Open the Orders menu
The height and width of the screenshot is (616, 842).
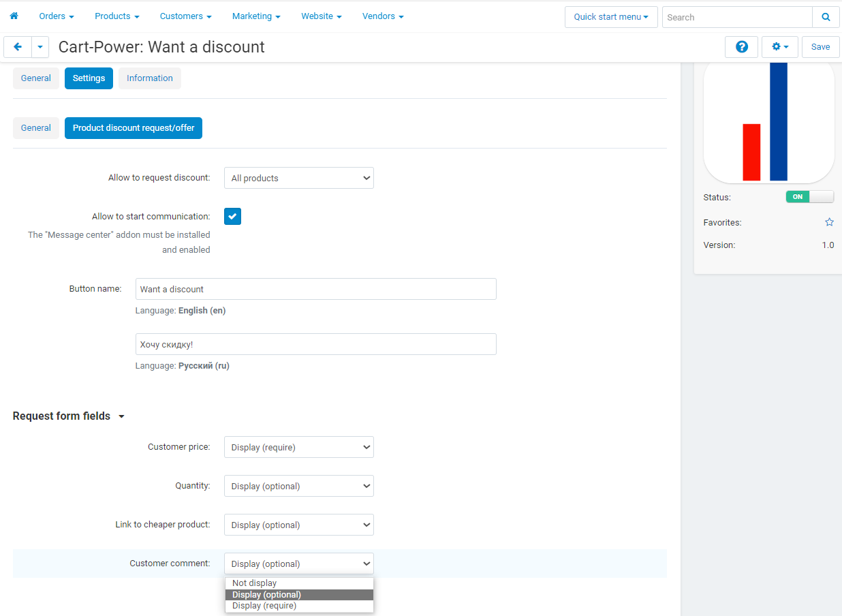(x=57, y=16)
